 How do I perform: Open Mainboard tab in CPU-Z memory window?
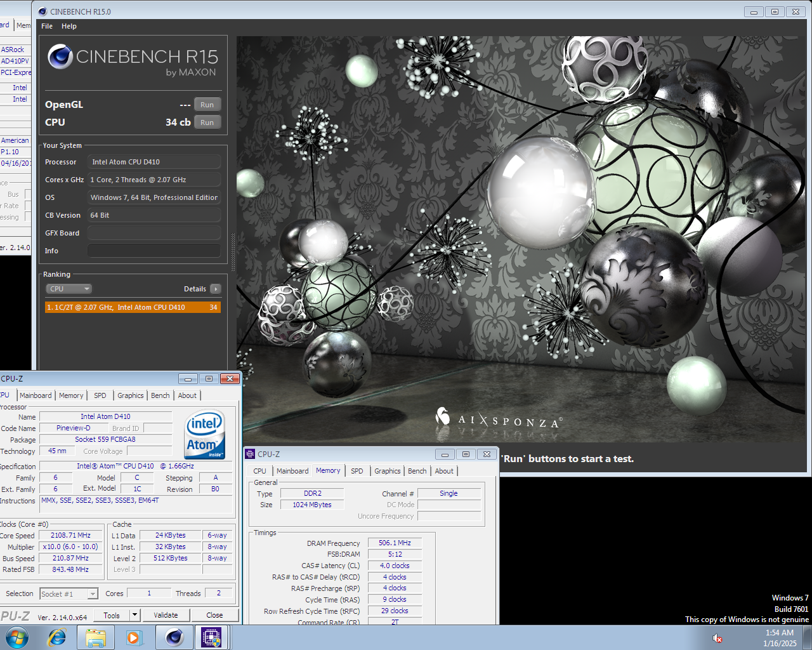[292, 471]
